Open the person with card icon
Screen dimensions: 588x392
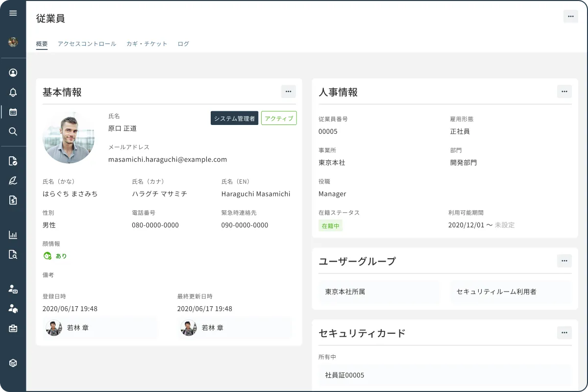point(13,289)
